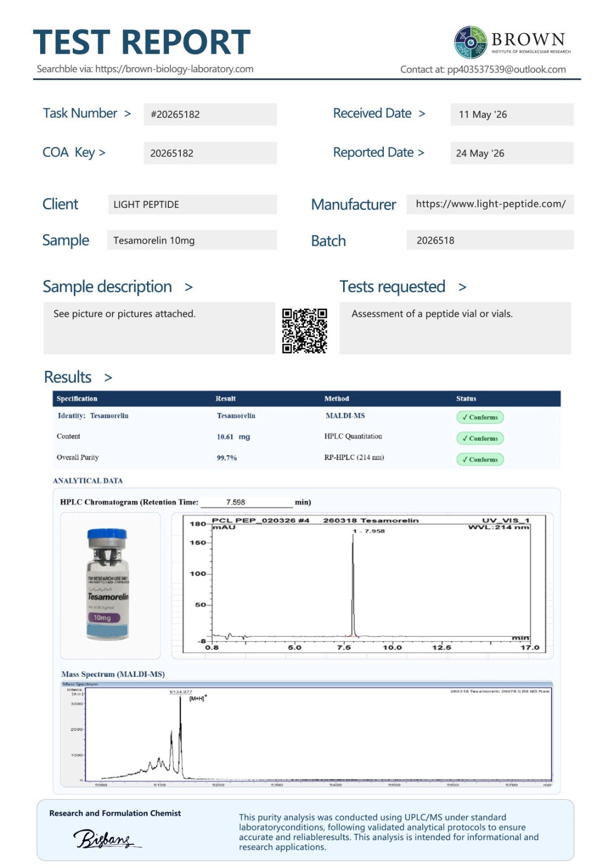Click the Sample field Tesamorelin 10mg
The width and height of the screenshot is (614, 868).
click(x=192, y=240)
